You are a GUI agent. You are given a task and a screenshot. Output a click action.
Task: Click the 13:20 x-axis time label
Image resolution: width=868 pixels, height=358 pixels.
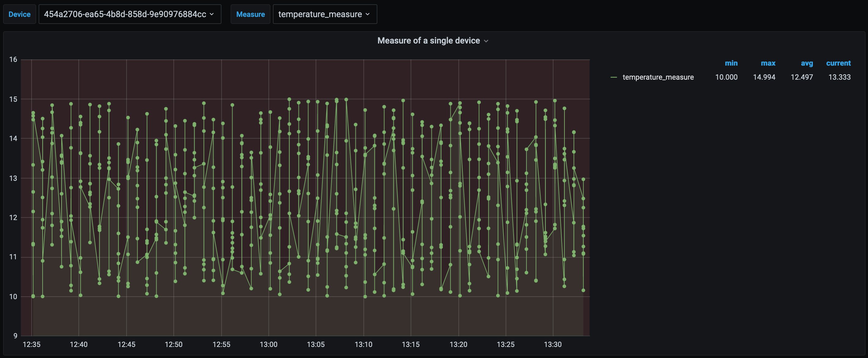click(459, 345)
